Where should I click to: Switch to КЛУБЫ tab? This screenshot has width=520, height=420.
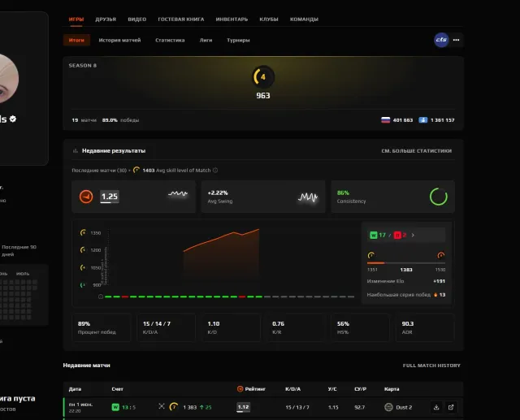coord(269,19)
